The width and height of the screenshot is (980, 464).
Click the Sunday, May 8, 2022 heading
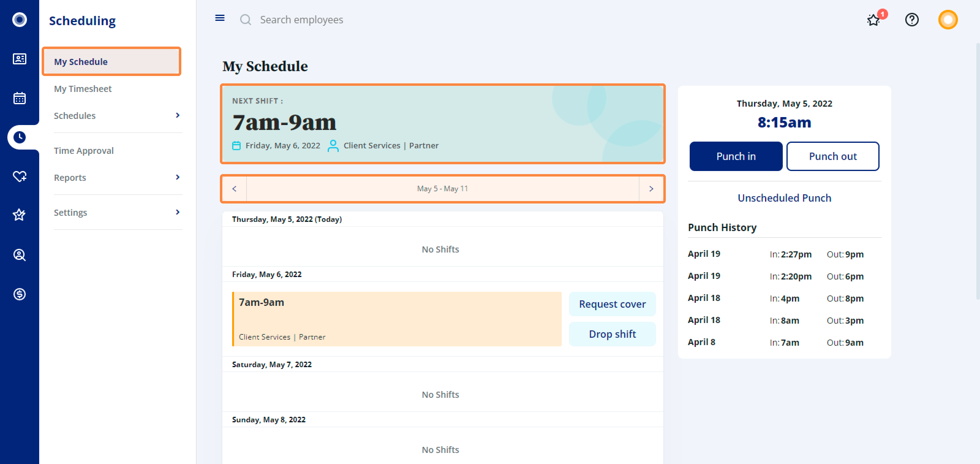pyautogui.click(x=269, y=420)
